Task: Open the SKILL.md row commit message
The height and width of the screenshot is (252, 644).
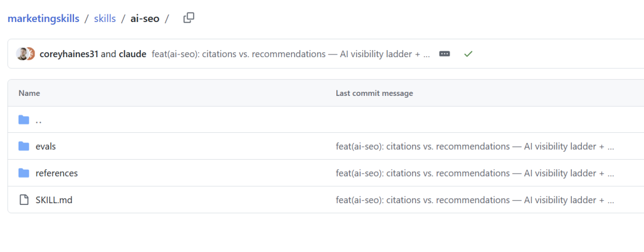Action: coord(475,200)
